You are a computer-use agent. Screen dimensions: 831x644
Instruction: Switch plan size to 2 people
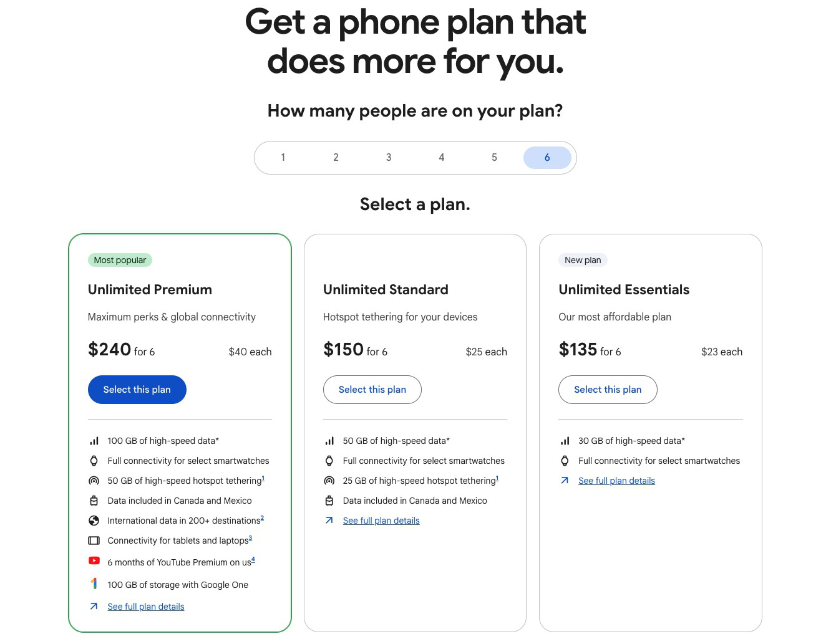336,157
